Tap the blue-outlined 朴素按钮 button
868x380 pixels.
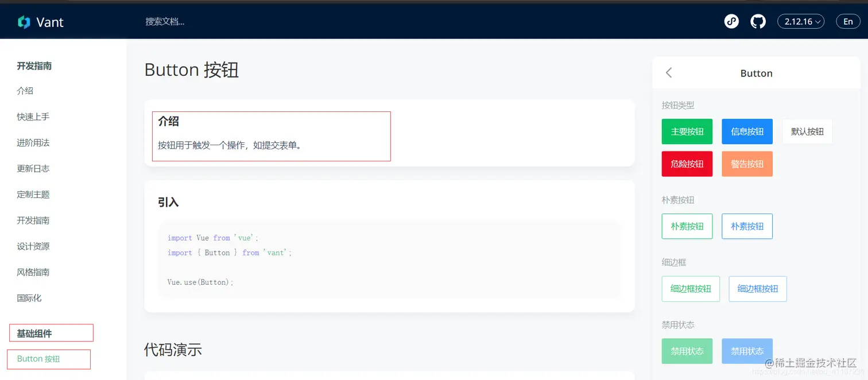747,226
